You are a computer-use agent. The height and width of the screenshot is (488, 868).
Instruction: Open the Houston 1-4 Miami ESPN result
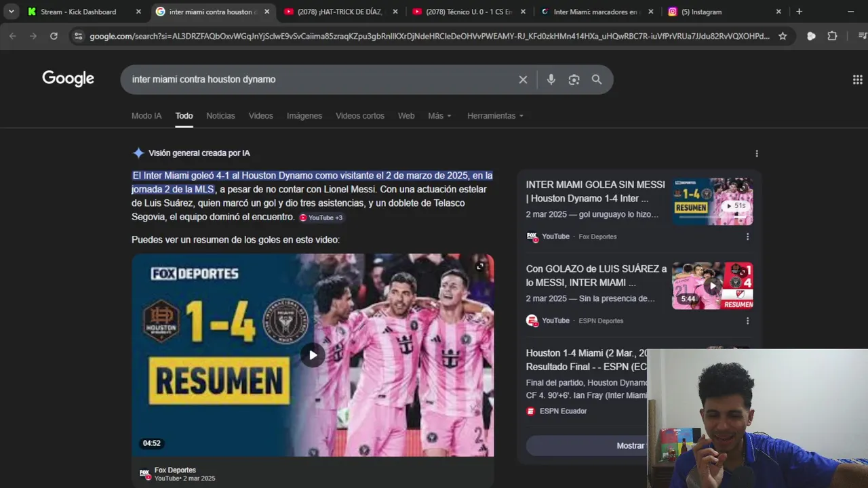pos(587,359)
